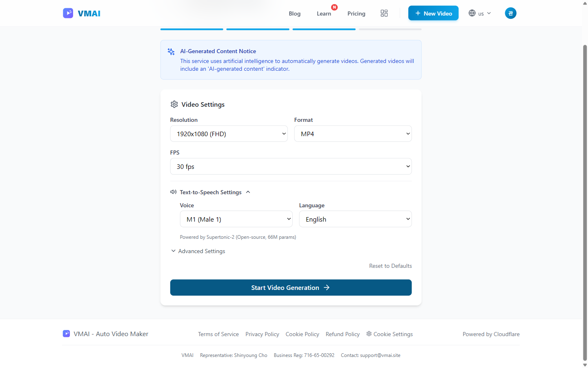Open the Resolution dropdown

(x=229, y=134)
